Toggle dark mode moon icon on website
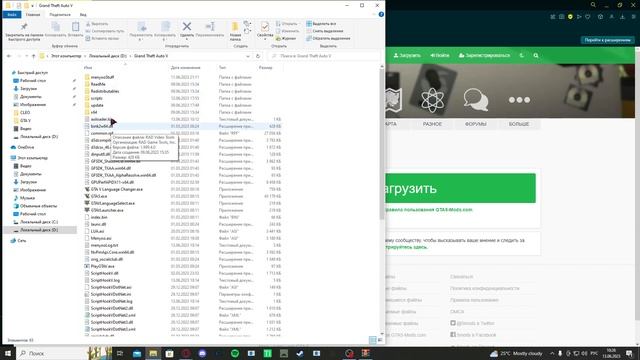Screen dimensions: 640x360 pyautogui.click(x=522, y=56)
